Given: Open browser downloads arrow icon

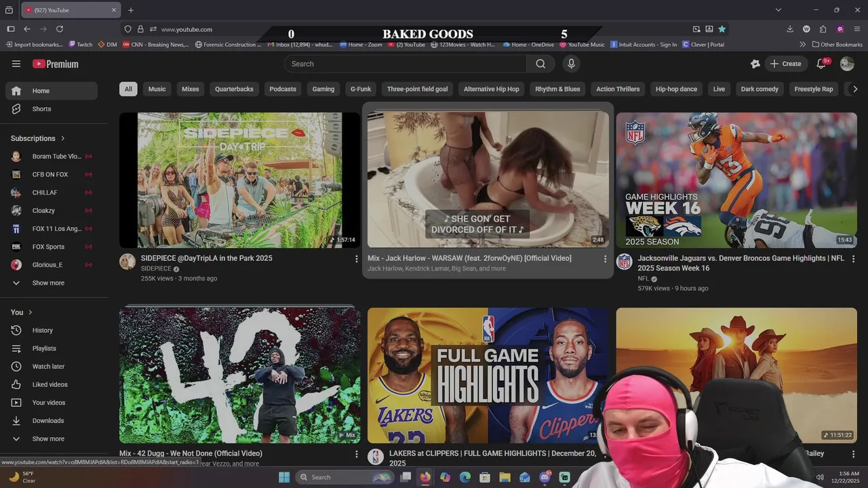Looking at the screenshot, I should click(x=790, y=29).
